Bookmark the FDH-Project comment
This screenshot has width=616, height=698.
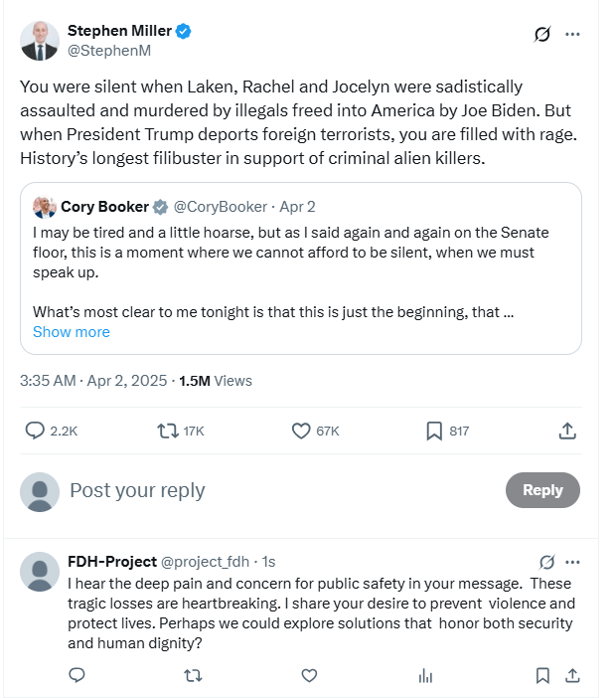tap(542, 675)
